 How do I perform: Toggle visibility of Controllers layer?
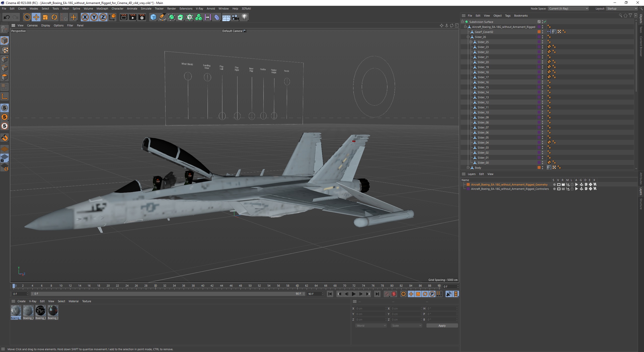pyautogui.click(x=558, y=189)
